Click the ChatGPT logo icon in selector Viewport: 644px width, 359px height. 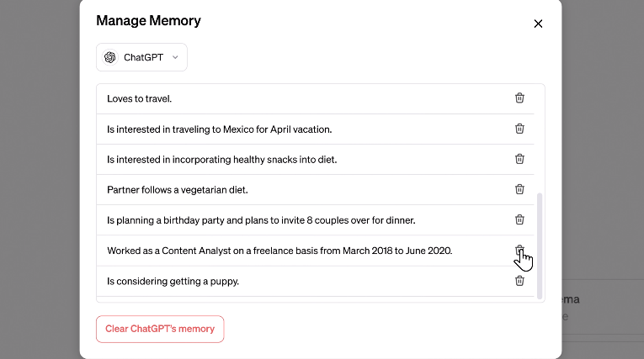(110, 57)
